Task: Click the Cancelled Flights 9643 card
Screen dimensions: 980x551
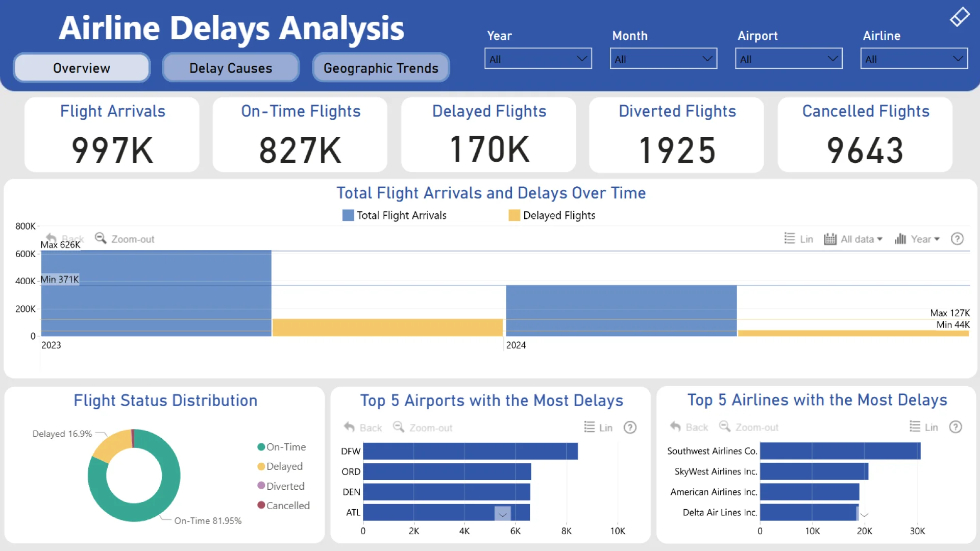Action: pos(865,135)
